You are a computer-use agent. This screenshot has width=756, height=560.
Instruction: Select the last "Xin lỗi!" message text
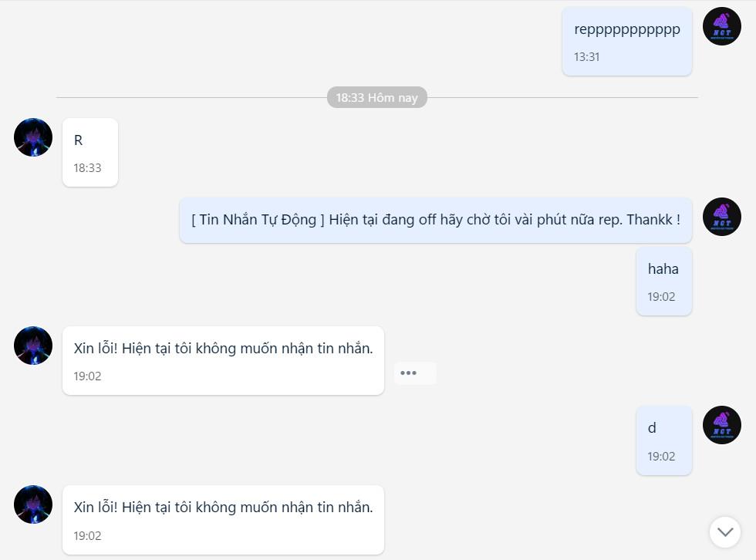(x=223, y=508)
